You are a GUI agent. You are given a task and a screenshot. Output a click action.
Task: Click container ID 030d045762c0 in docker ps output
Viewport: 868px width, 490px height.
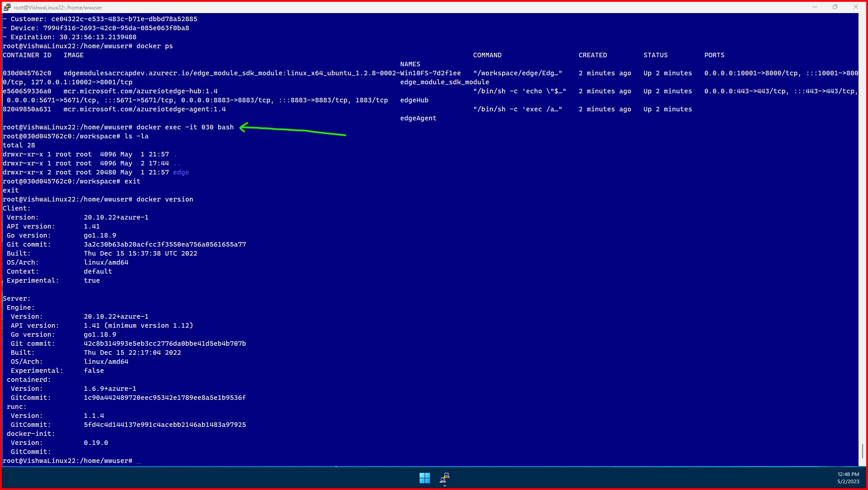point(27,73)
